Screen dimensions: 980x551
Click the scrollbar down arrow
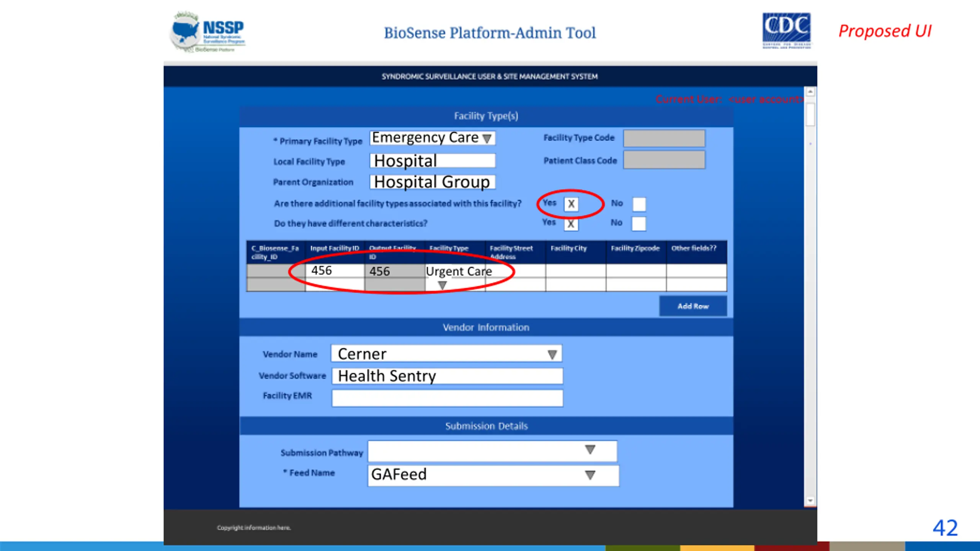(x=810, y=500)
